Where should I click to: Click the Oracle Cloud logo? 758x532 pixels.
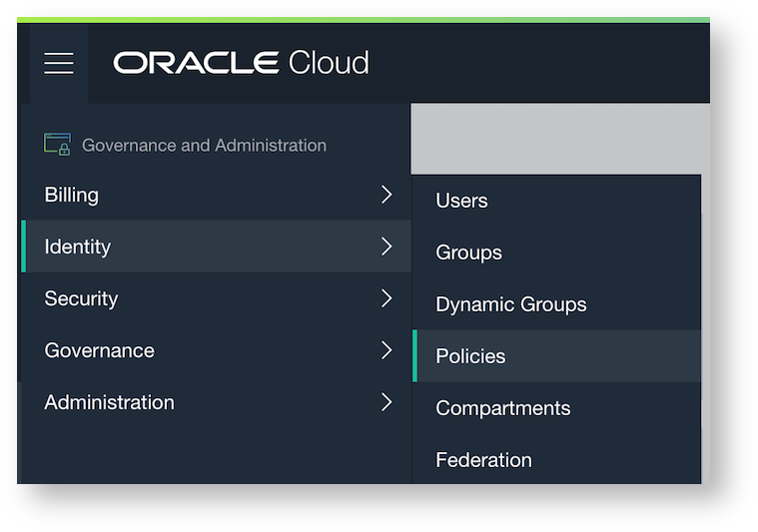pyautogui.click(x=241, y=63)
